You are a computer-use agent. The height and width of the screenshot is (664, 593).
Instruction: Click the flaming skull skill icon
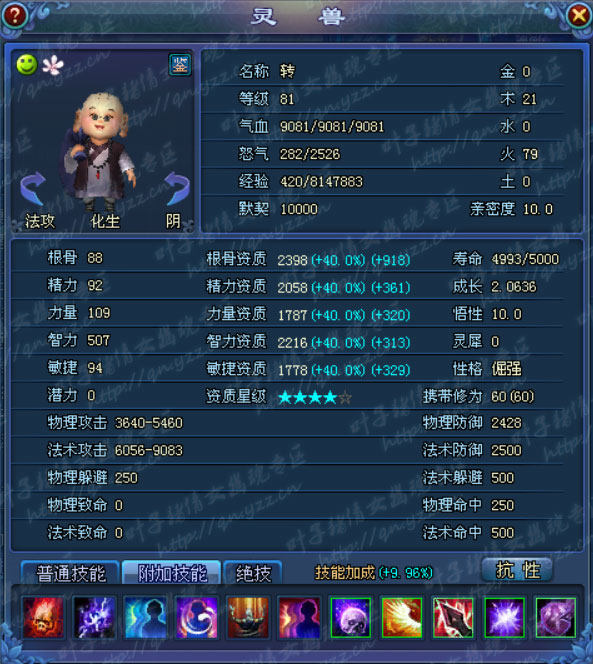(43, 617)
